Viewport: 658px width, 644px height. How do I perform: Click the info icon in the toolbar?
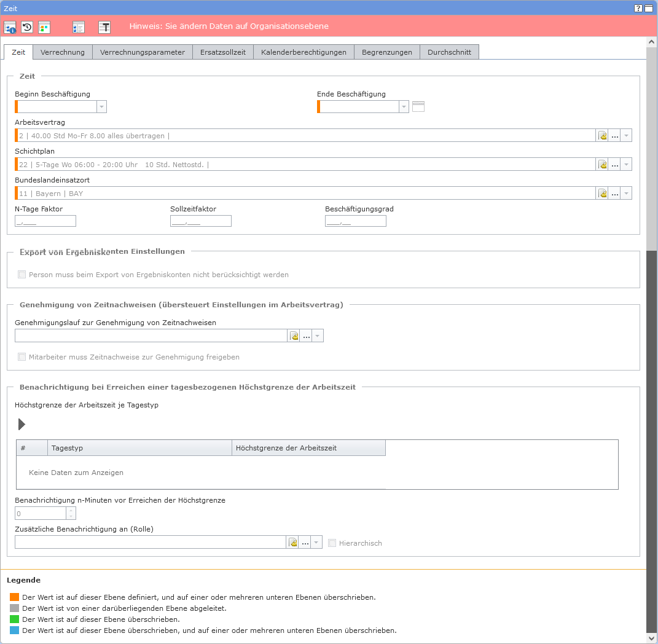(x=10, y=27)
